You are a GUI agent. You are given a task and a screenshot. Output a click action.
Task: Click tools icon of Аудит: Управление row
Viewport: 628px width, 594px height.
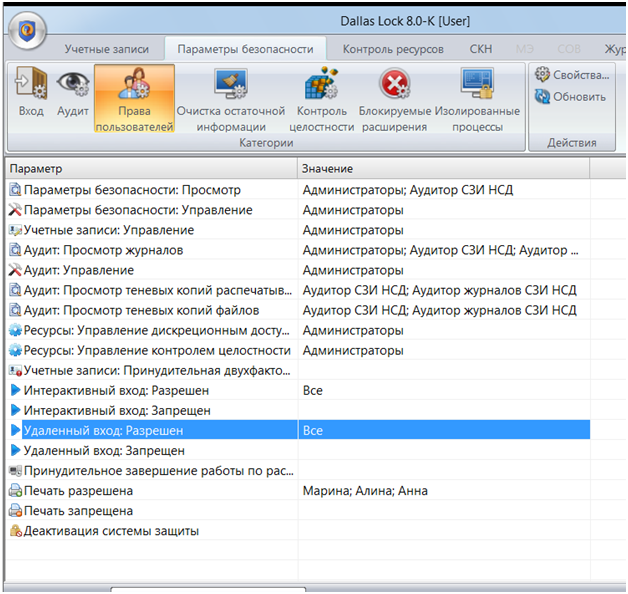pos(15,270)
